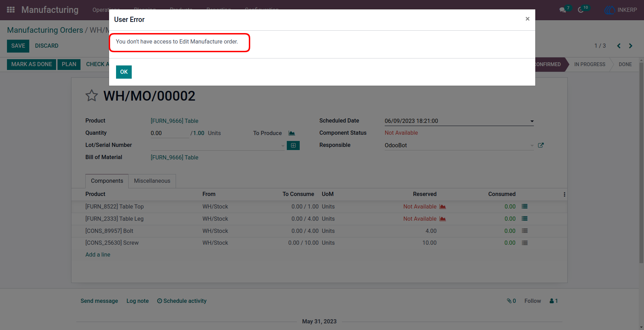Click OK in the error dialog
Screen dimensions: 644x330
pos(124,72)
